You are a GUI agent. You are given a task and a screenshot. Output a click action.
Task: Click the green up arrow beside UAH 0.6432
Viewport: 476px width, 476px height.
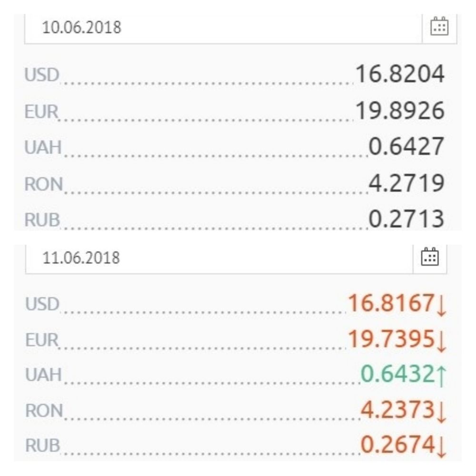pyautogui.click(x=441, y=376)
